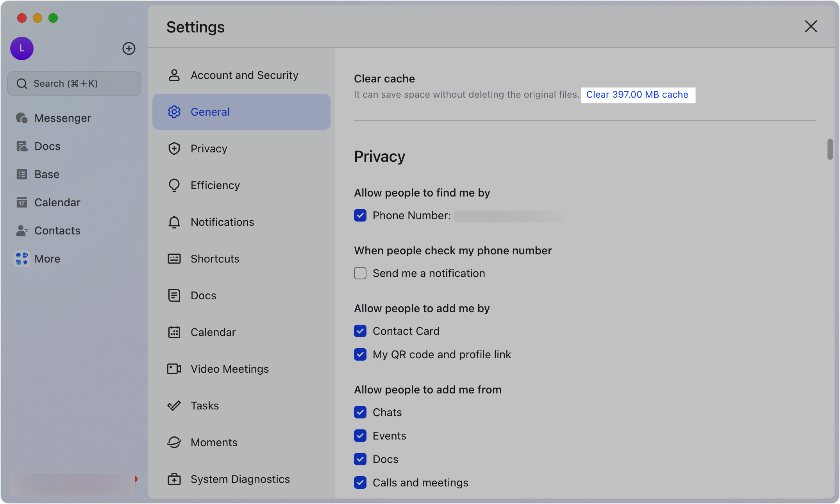840x504 pixels.
Task: Open the Base app icon
Action: 22,174
